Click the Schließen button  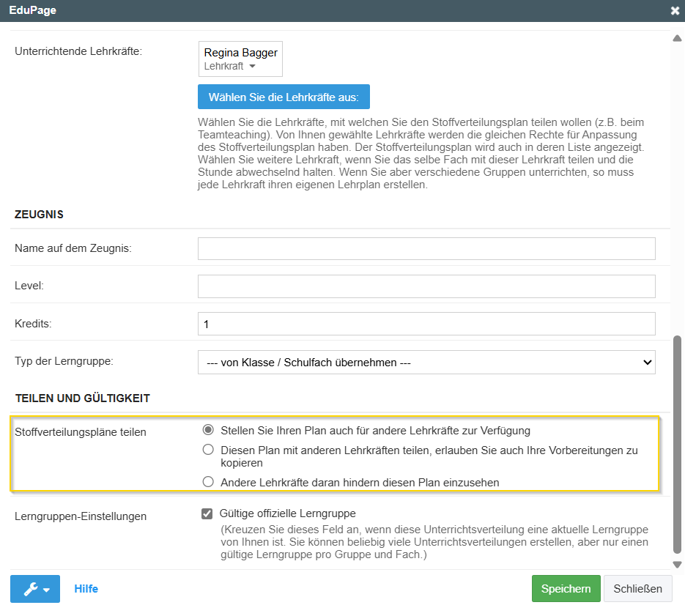tap(637, 589)
